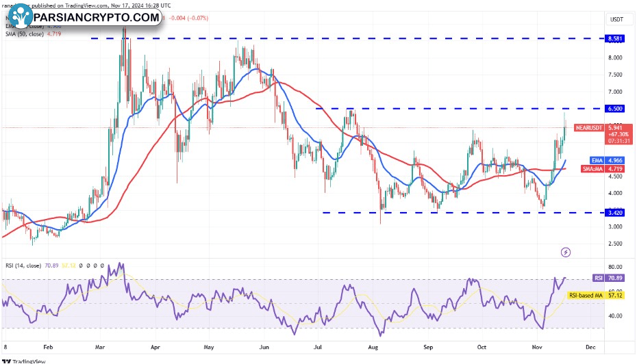Click the RSI 70.89 axis label
Image resolution: width=637 pixels, height=364 pixels.
pos(608,278)
